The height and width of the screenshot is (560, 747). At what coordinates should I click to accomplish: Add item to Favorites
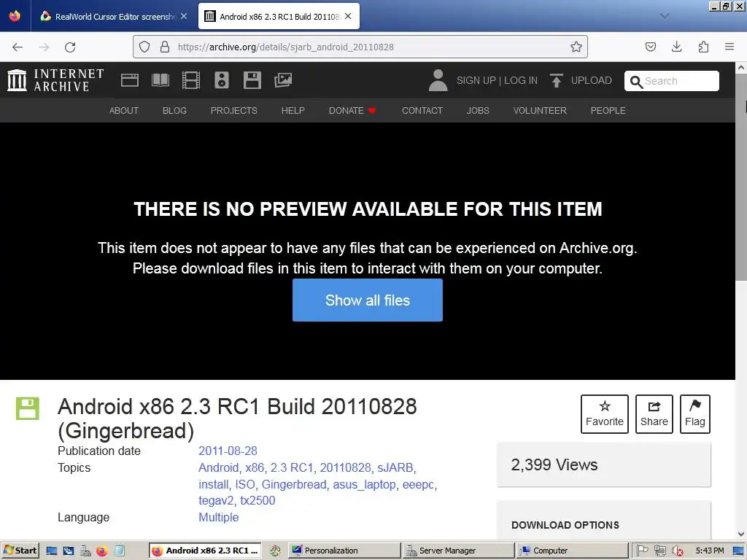[605, 414]
